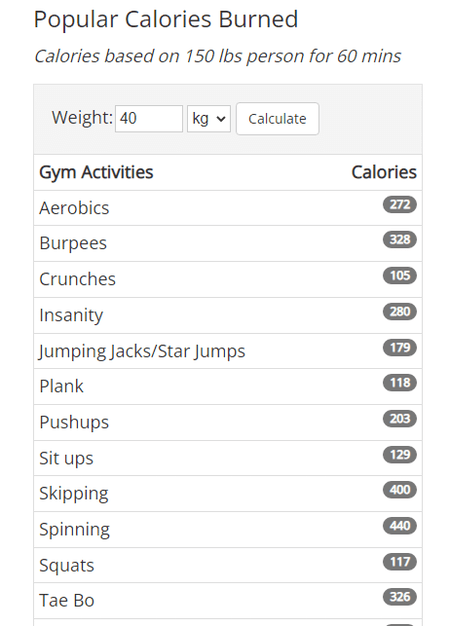Image resolution: width=450 pixels, height=626 pixels.
Task: Click the Pushups activity name
Action: pos(74,422)
